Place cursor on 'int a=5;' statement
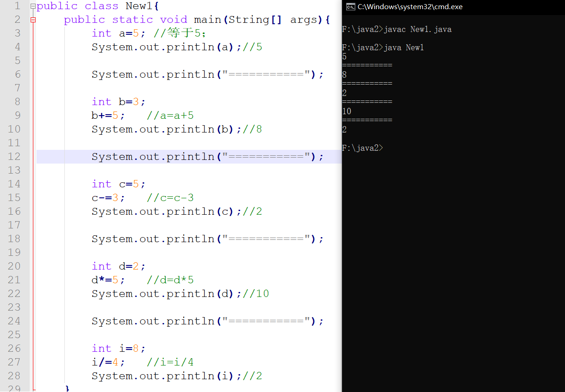Viewport: 565px width, 392px height. tap(119, 33)
